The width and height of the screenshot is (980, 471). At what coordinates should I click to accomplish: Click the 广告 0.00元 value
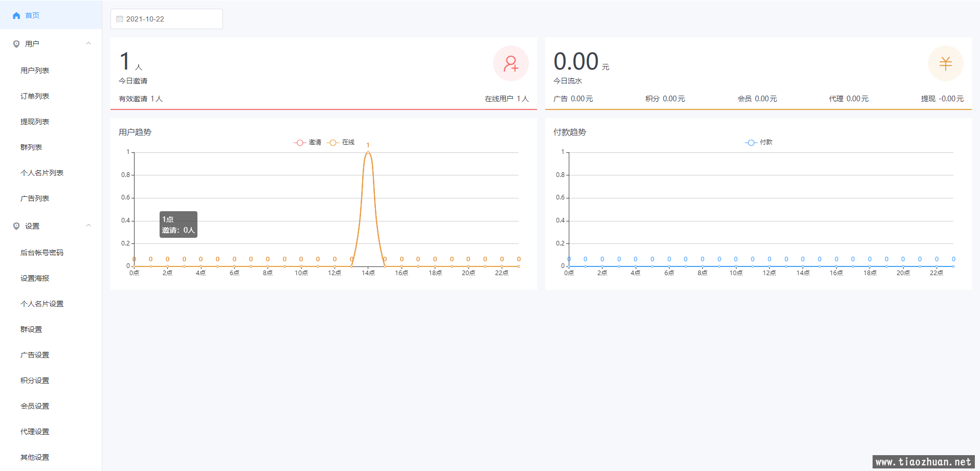(573, 99)
